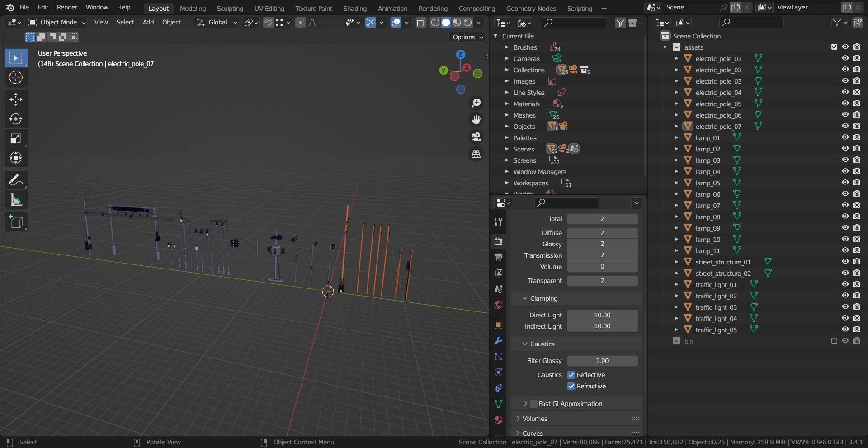Open the Object properties tab
Screen dimensions: 868x448
(x=498, y=325)
